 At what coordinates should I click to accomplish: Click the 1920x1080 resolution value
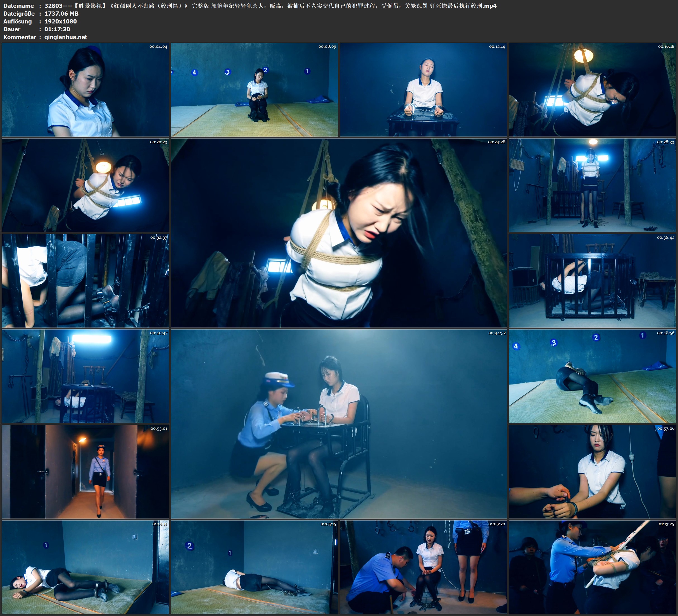[61, 21]
